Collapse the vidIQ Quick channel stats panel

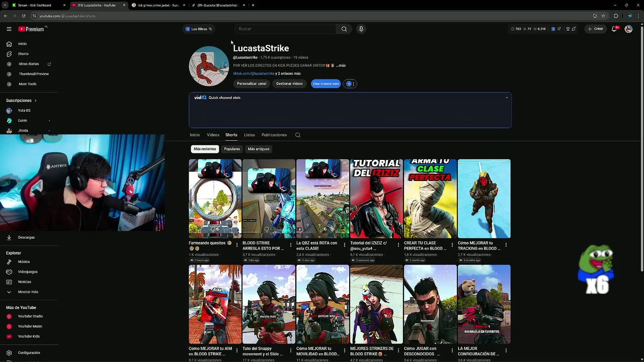point(507,98)
